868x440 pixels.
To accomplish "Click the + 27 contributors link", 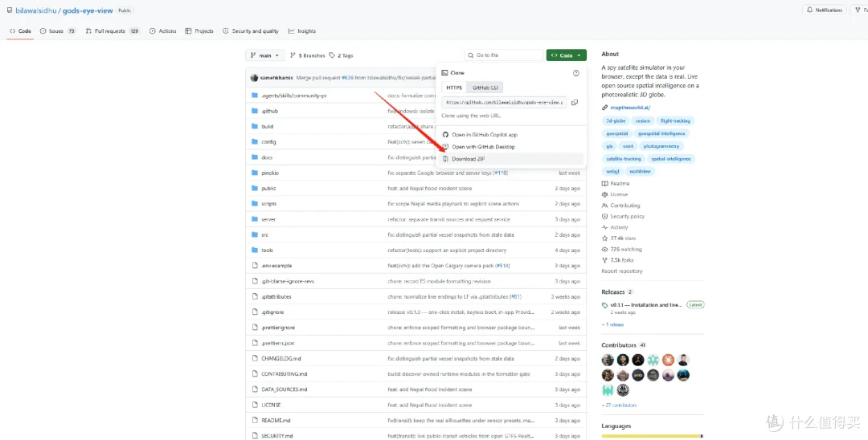I will (x=619, y=405).
